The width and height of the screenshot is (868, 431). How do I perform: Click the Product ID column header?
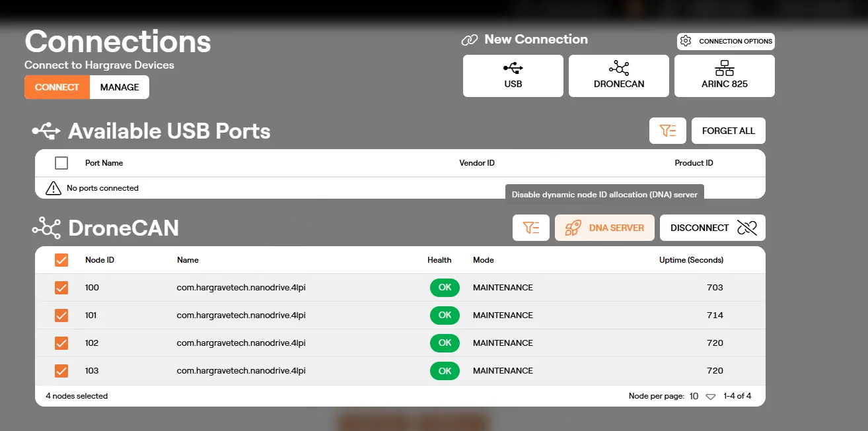tap(694, 163)
